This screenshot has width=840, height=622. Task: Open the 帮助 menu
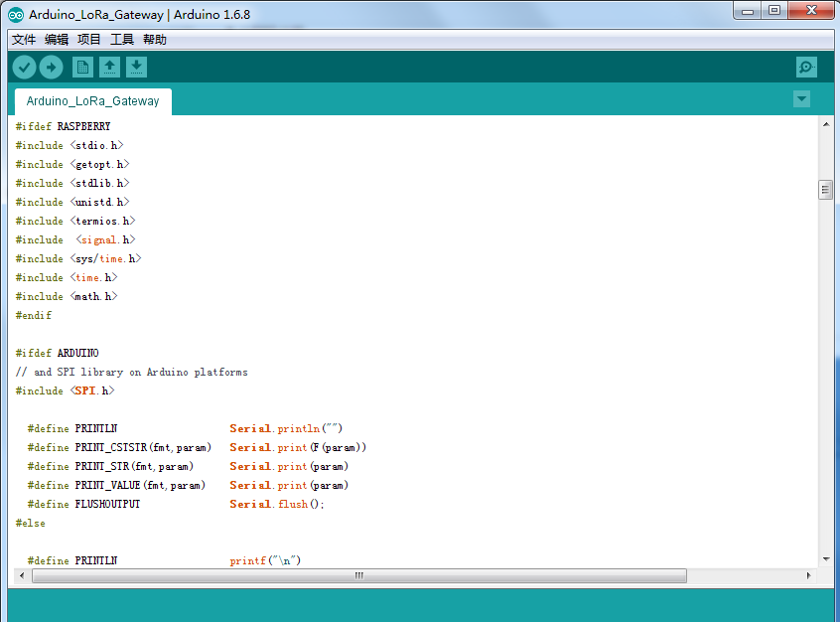(x=155, y=40)
